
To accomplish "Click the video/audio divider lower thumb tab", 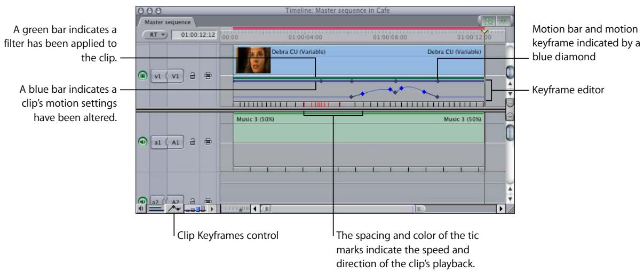I will click(509, 116).
